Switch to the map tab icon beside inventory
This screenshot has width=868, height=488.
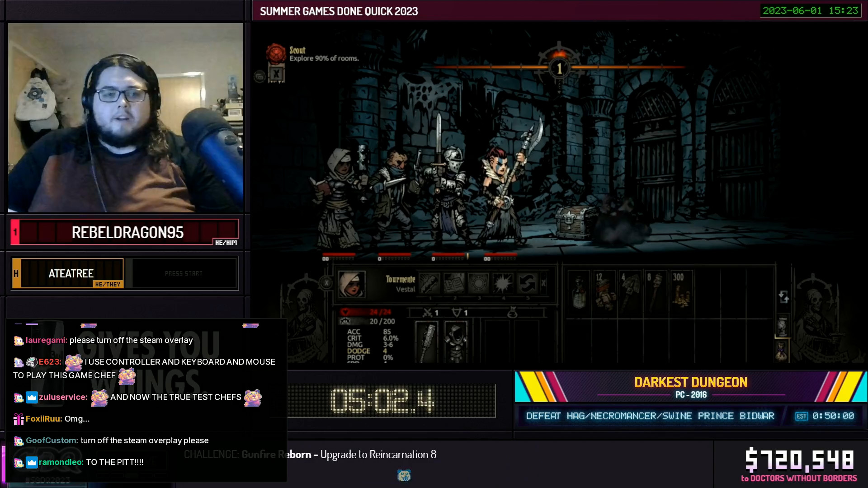782,326
